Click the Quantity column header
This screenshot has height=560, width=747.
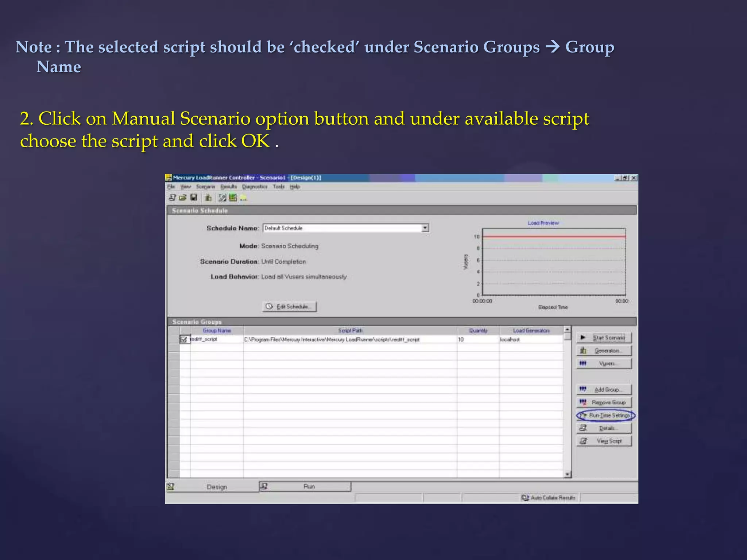pyautogui.click(x=478, y=331)
